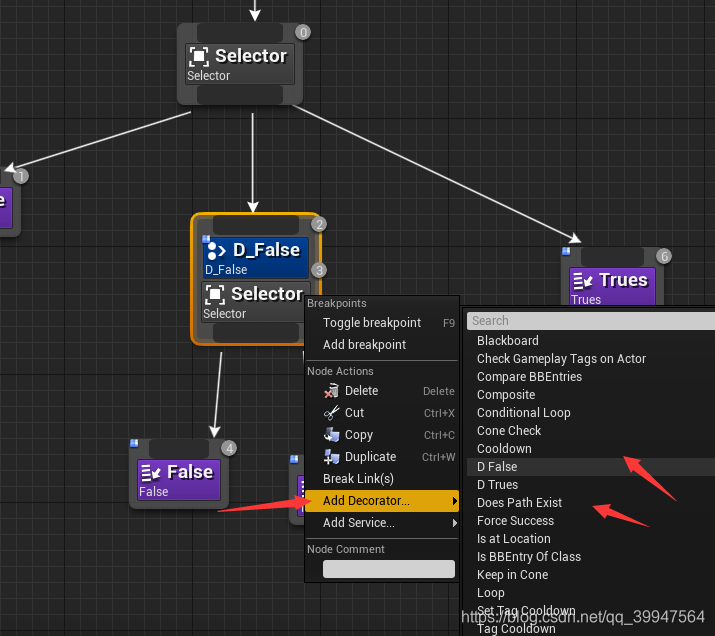Click execution index badge 4
Viewport: 715px width, 636px height.
tap(229, 449)
